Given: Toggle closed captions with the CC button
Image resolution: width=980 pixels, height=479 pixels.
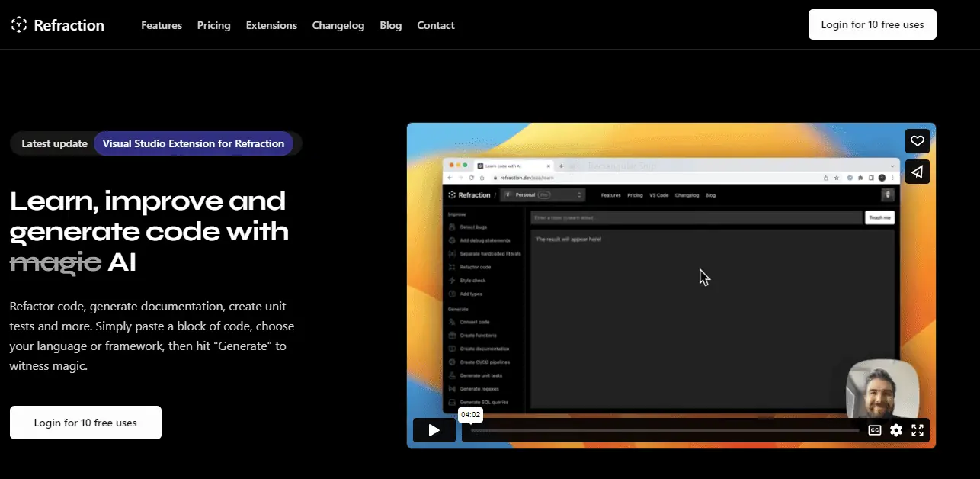Looking at the screenshot, I should [x=875, y=430].
